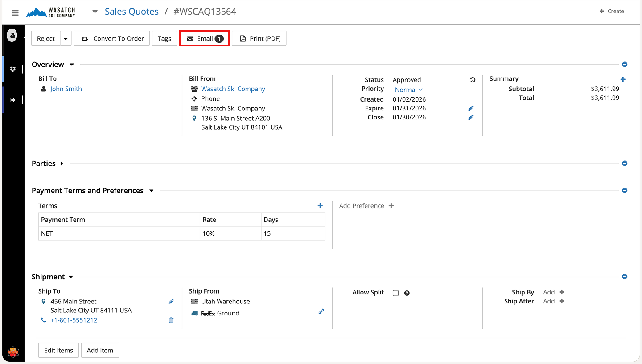Open the Priority Normal dropdown
This screenshot has width=642, height=364.
[x=408, y=90]
